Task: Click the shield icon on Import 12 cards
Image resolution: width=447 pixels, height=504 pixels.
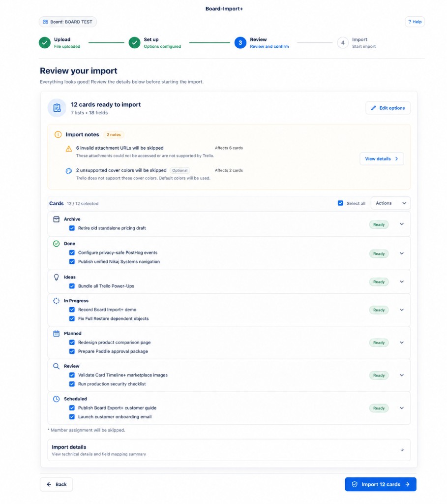Action: pyautogui.click(x=355, y=484)
